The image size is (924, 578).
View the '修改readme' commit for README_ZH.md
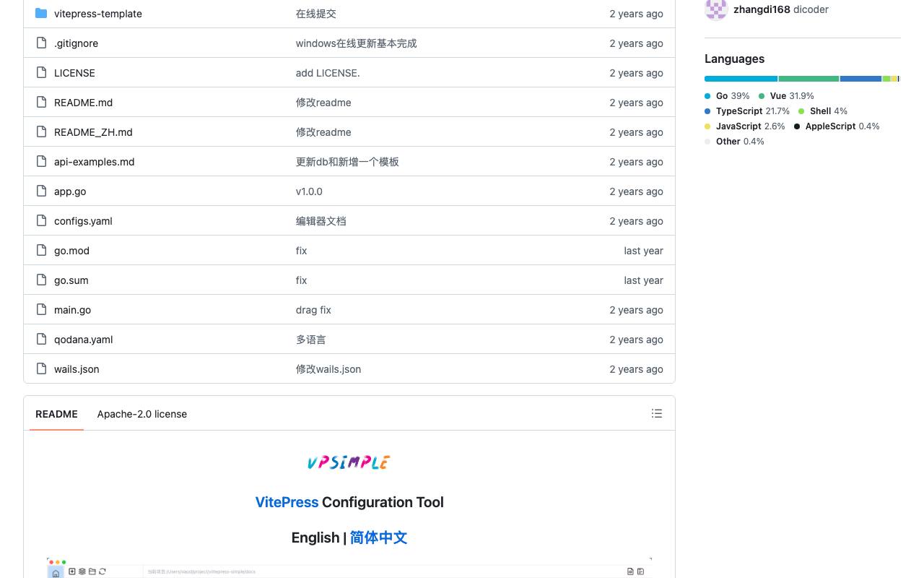coord(323,132)
